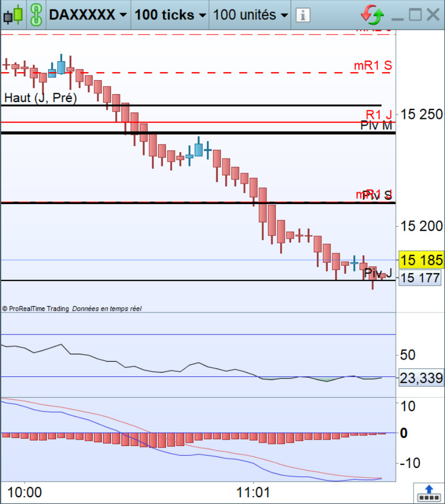Select the Piv M pivot label

click(376, 126)
